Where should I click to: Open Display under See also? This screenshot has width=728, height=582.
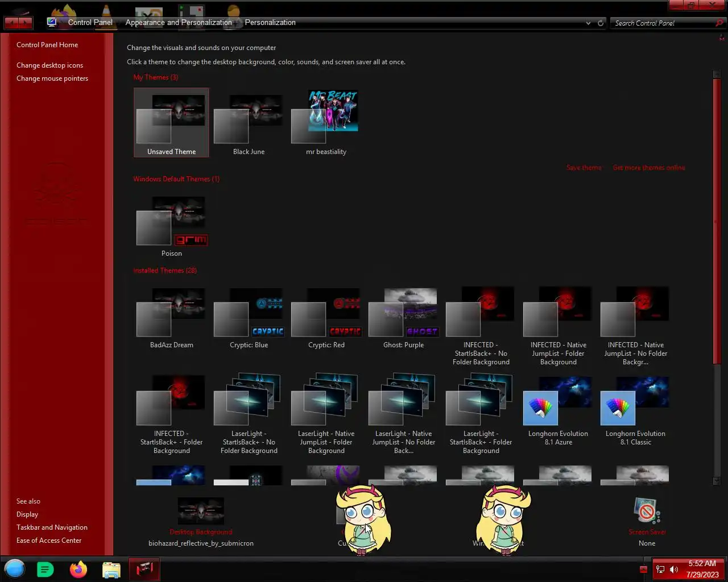(x=27, y=514)
